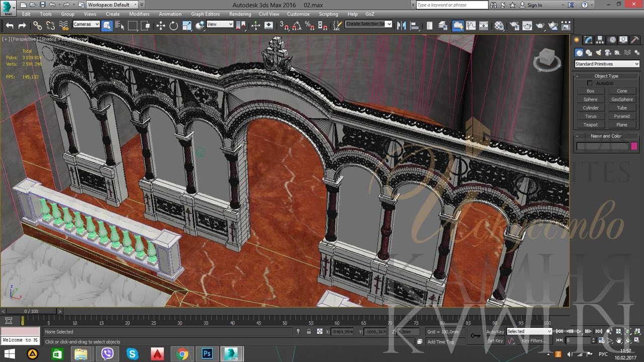Viewport: 644px width, 362px height.
Task: Click the Sphere primitive button
Action: point(591,100)
